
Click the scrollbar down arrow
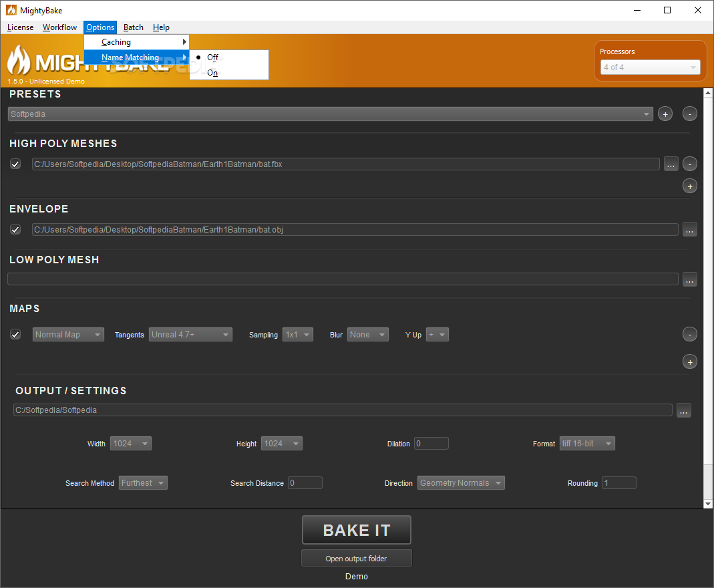(707, 504)
